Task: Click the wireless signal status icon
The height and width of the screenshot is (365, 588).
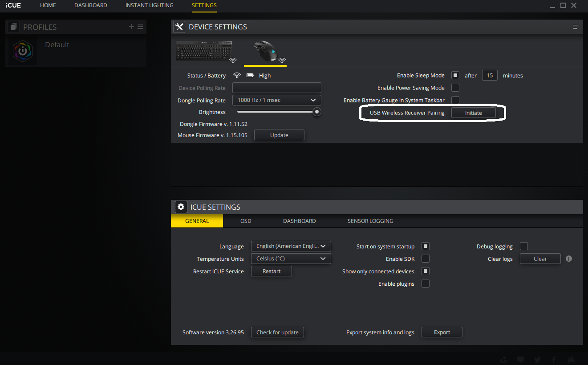Action: pyautogui.click(x=237, y=75)
